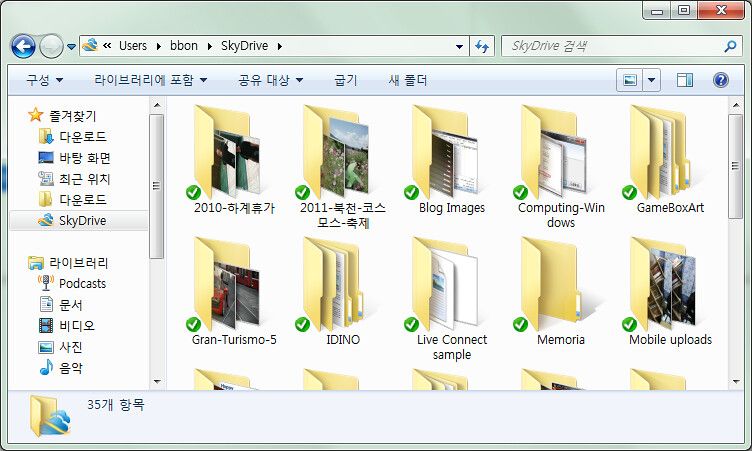This screenshot has height=451, width=752.
Task: Select the Mobile uploads folder icon
Action: (662, 284)
